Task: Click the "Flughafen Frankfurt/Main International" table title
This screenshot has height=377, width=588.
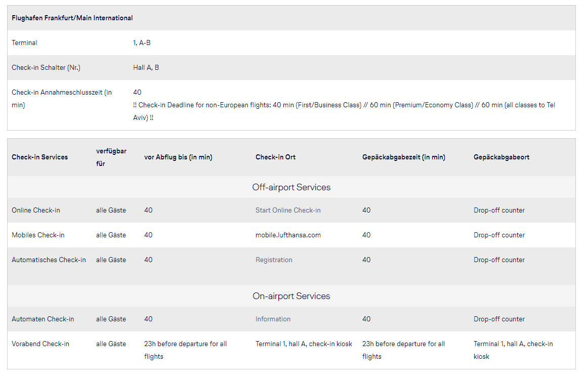Action: [x=72, y=18]
